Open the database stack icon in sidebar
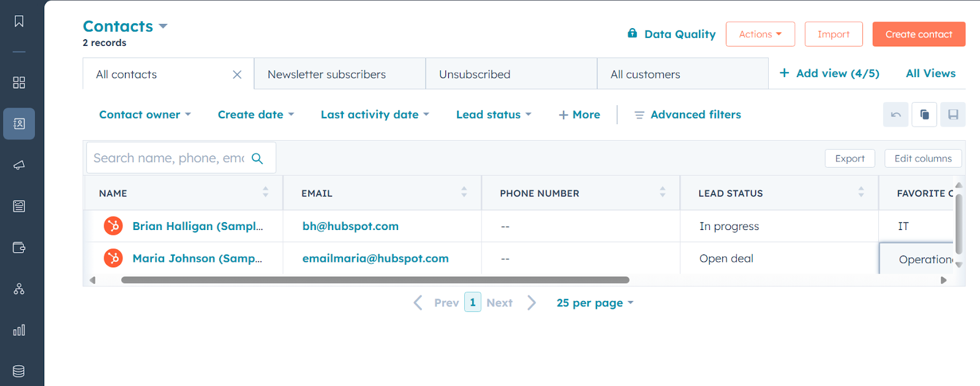This screenshot has height=386, width=980. [x=19, y=371]
